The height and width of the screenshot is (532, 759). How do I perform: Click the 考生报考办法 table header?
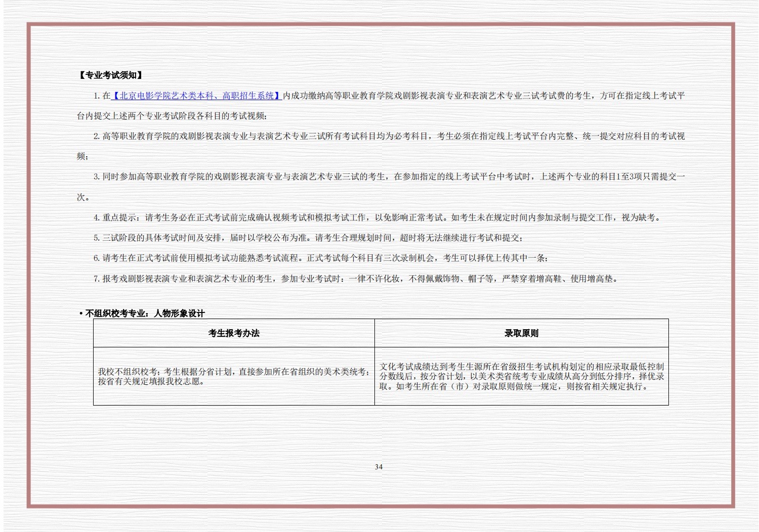click(234, 333)
